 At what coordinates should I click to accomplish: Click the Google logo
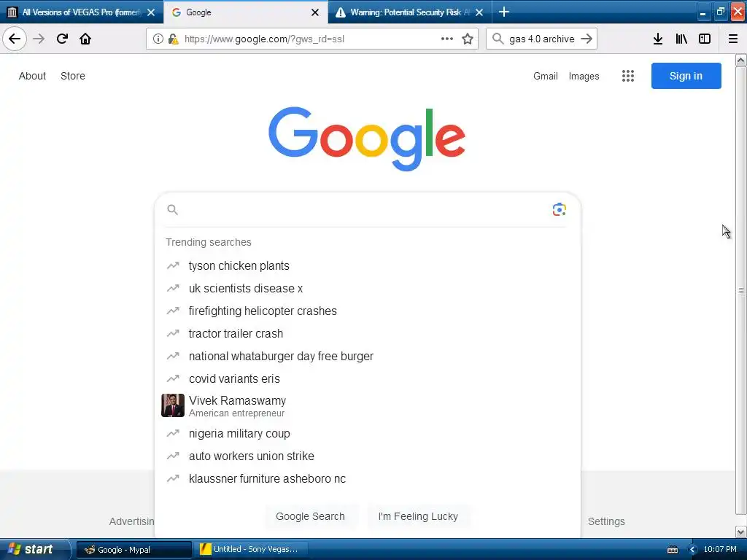367,139
